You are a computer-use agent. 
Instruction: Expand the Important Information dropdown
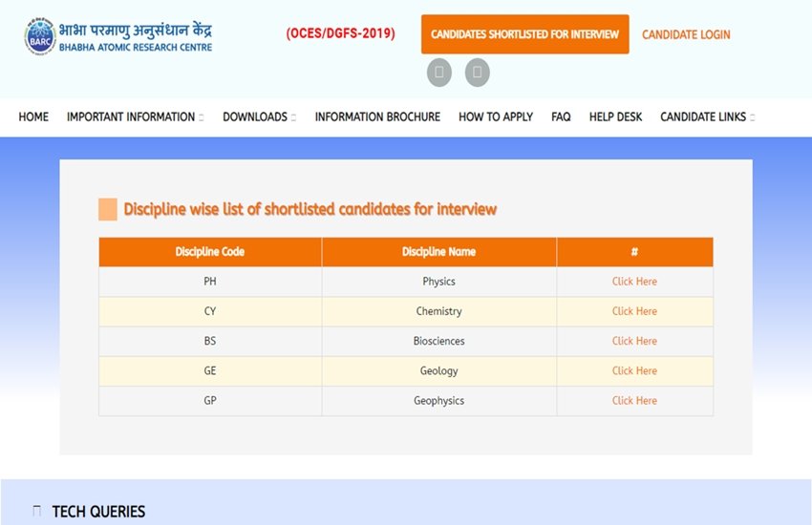tap(135, 117)
